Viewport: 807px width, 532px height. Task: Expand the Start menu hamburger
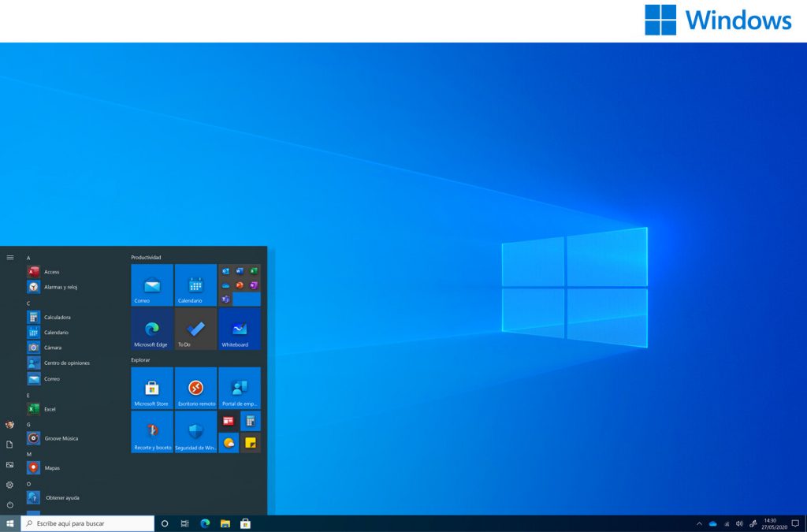(9, 257)
